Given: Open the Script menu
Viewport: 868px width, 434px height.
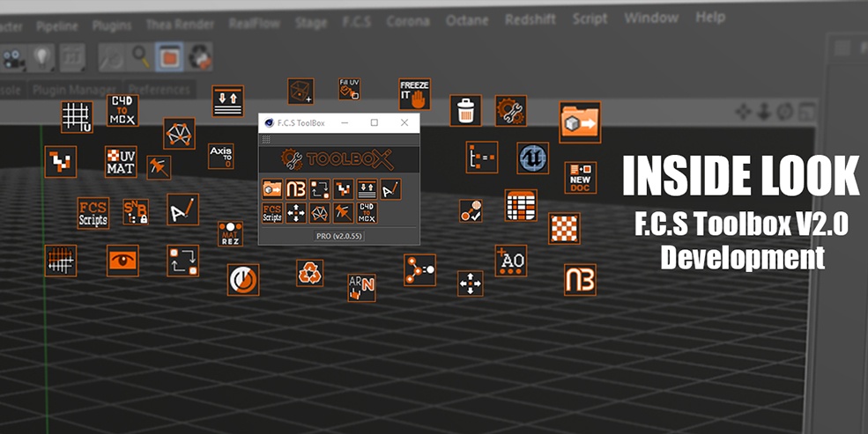Looking at the screenshot, I should 590,18.
